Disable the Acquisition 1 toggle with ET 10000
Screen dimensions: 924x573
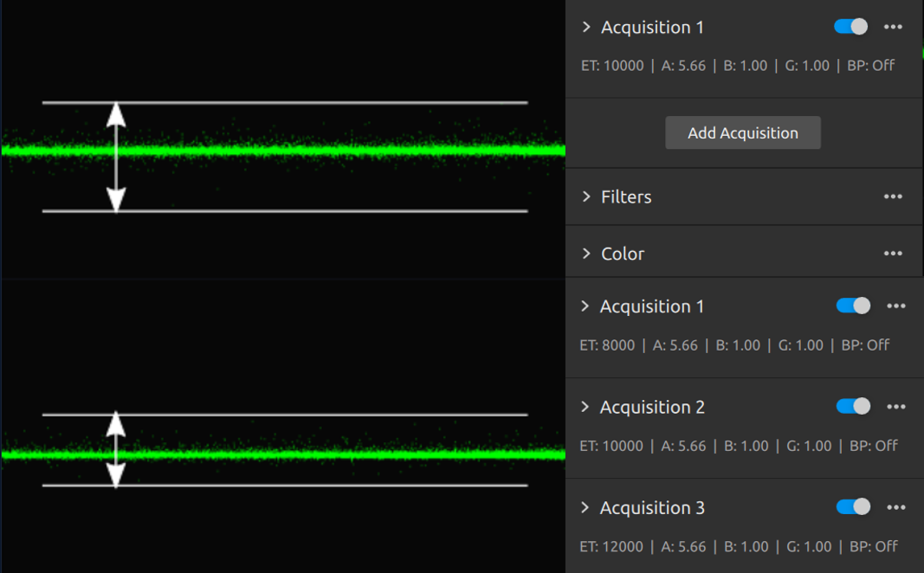pos(850,27)
